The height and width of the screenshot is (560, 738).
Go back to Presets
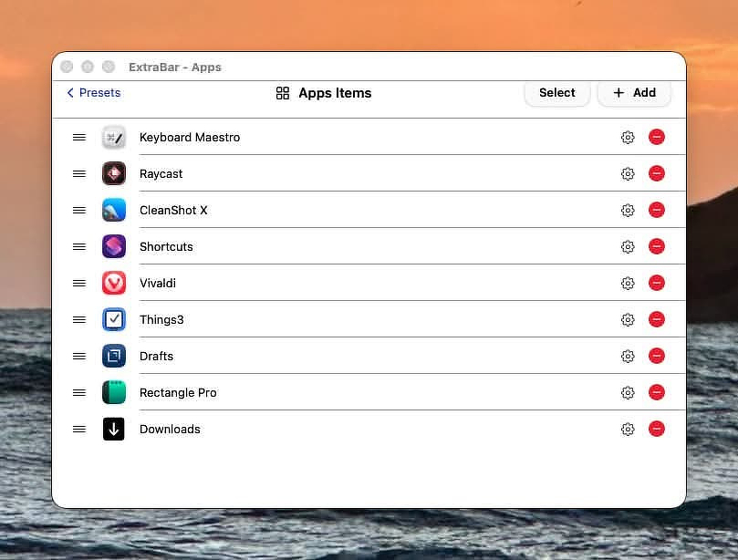tap(94, 93)
